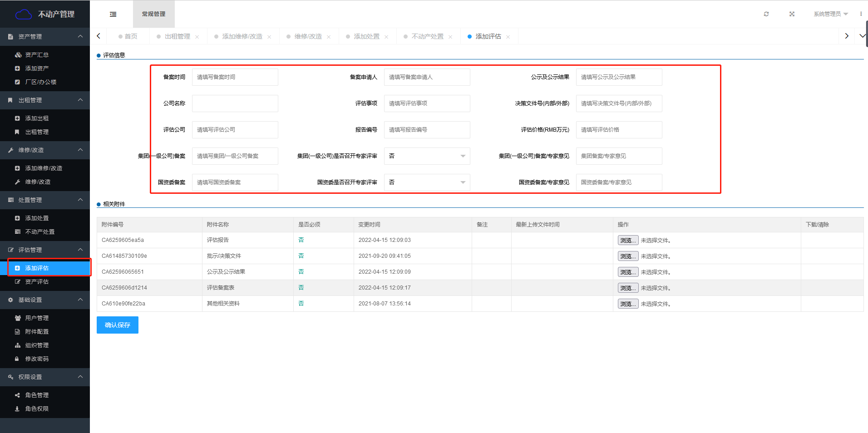Open 用户管理 in sidebar
Screen dimensions: 868x433
(45, 318)
